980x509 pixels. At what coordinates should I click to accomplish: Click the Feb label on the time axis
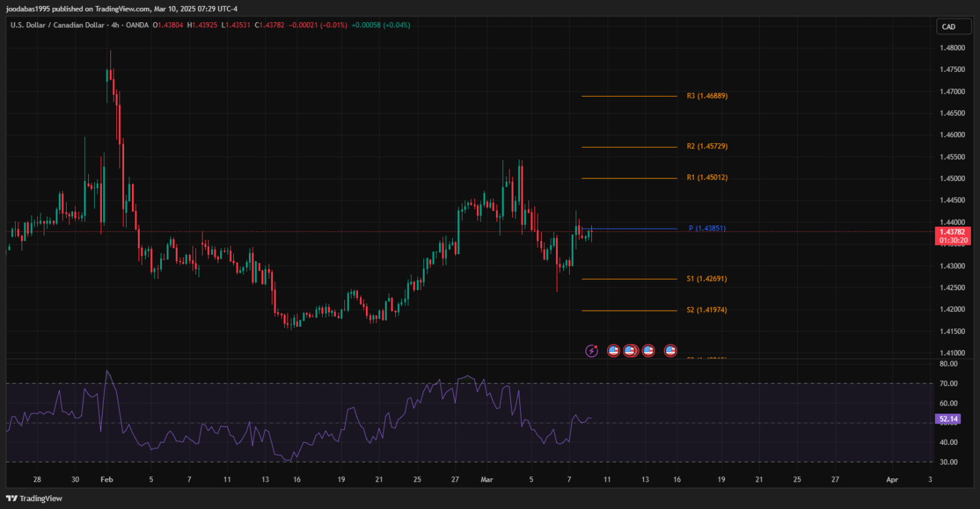107,480
